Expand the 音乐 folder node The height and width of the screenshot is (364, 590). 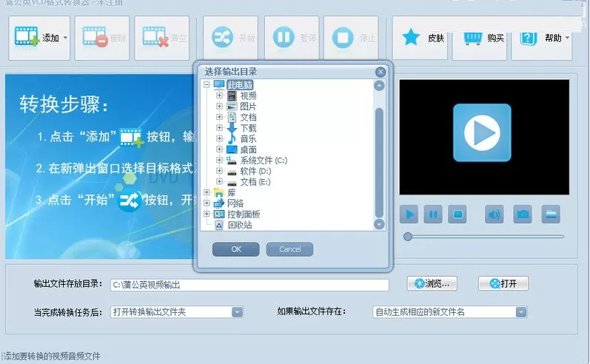tap(219, 138)
